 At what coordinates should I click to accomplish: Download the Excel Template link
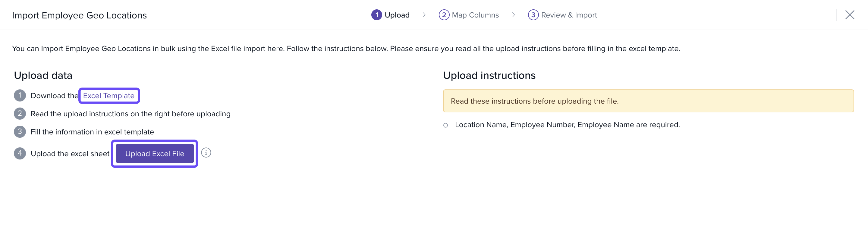pyautogui.click(x=108, y=95)
